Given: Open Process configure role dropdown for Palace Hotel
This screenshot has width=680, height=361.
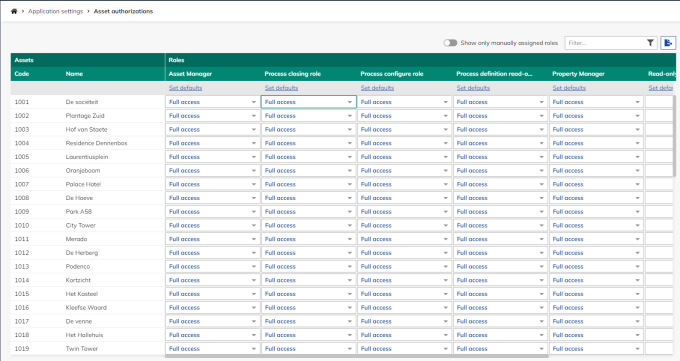Looking at the screenshot, I should (404, 184).
